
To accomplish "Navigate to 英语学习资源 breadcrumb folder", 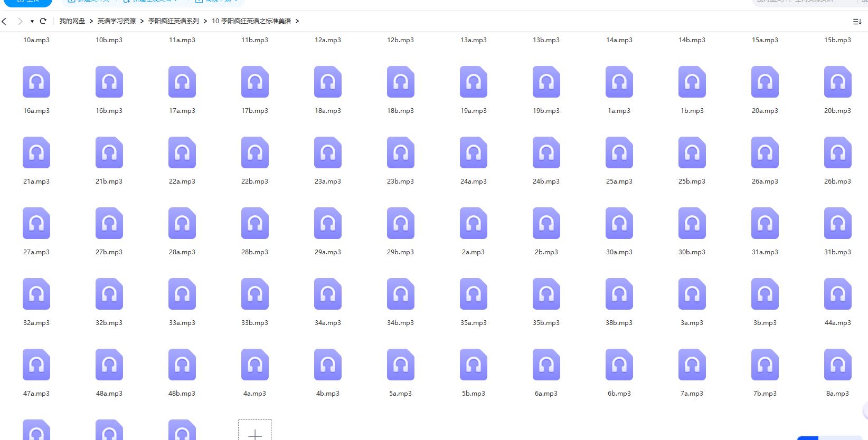I will 117,21.
